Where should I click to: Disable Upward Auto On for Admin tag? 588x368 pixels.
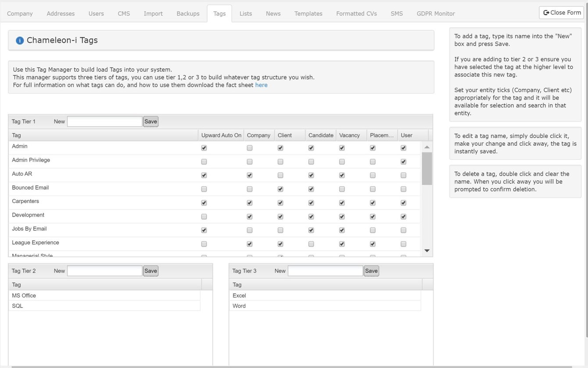(x=204, y=148)
